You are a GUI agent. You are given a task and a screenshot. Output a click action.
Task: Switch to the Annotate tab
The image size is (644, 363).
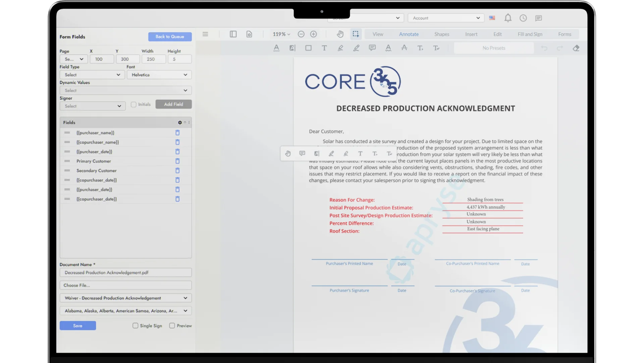tap(409, 34)
